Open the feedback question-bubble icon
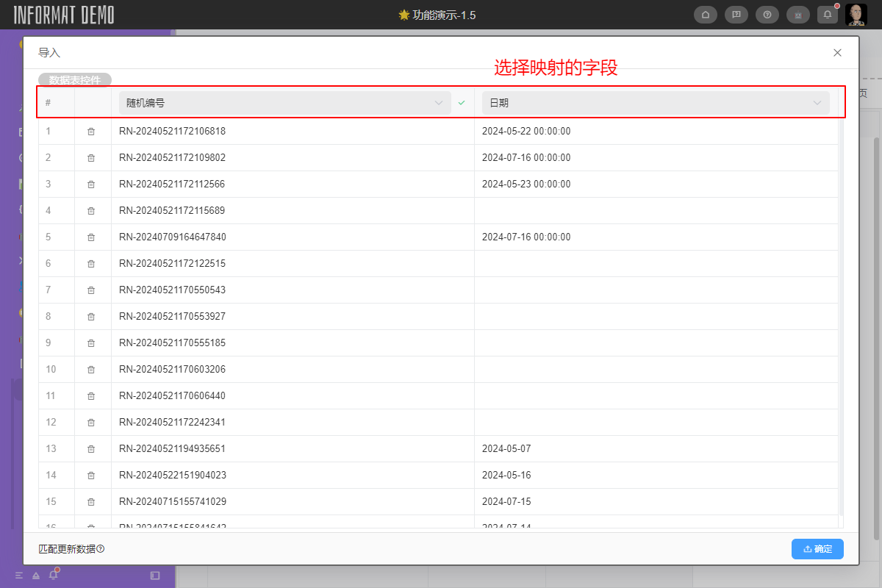Image resolution: width=882 pixels, height=588 pixels. [x=736, y=15]
